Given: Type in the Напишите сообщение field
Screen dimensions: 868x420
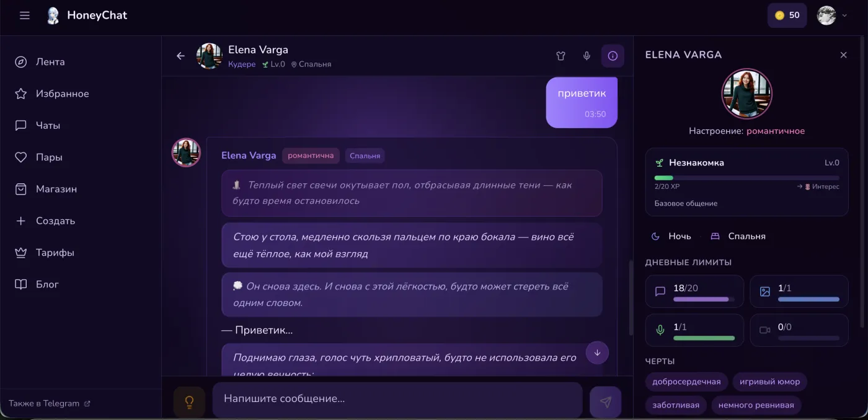Looking at the screenshot, I should (397, 399).
